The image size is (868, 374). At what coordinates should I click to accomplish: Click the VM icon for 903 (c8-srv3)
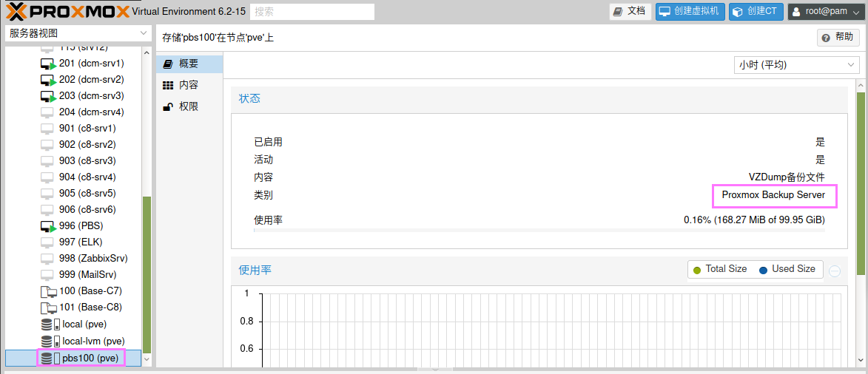pos(48,161)
